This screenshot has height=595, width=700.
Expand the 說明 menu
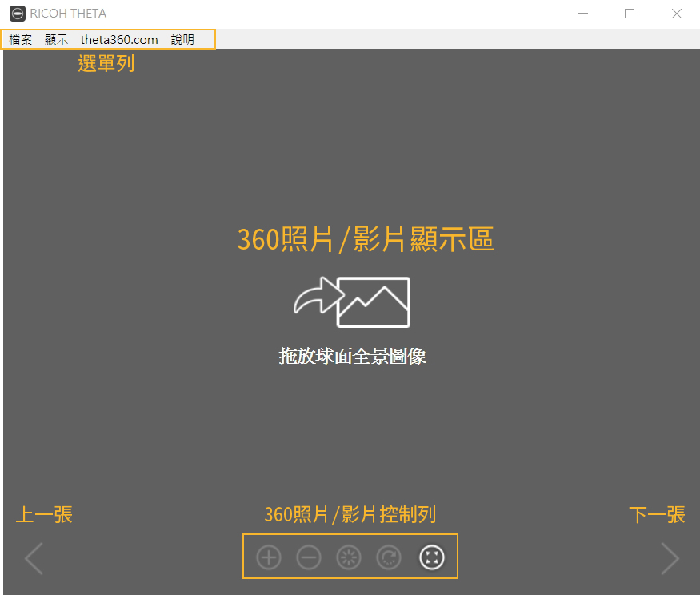pyautogui.click(x=182, y=39)
